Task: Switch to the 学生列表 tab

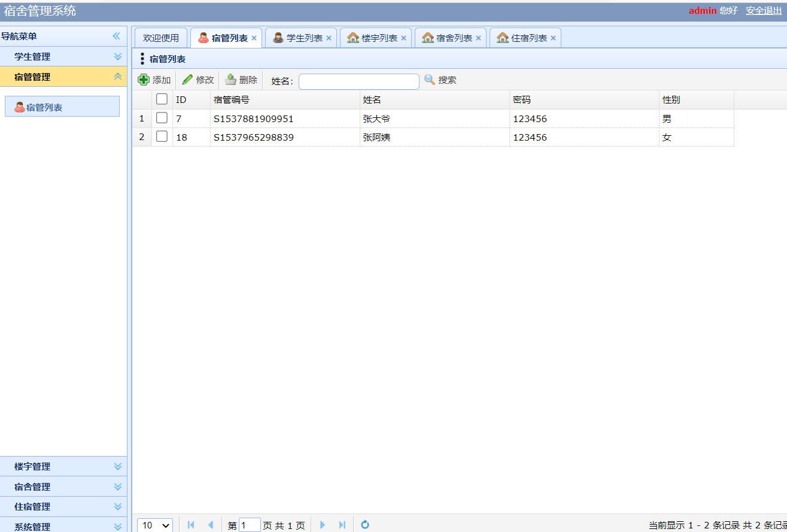Action: pyautogui.click(x=301, y=37)
